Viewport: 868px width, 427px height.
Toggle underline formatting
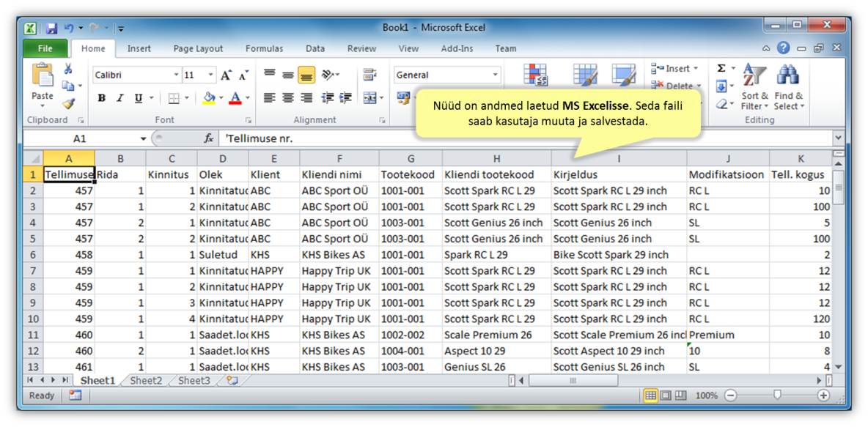click(137, 98)
